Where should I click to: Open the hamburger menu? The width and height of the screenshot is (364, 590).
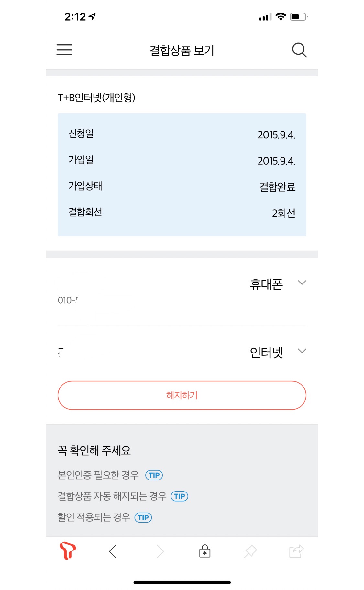click(64, 50)
